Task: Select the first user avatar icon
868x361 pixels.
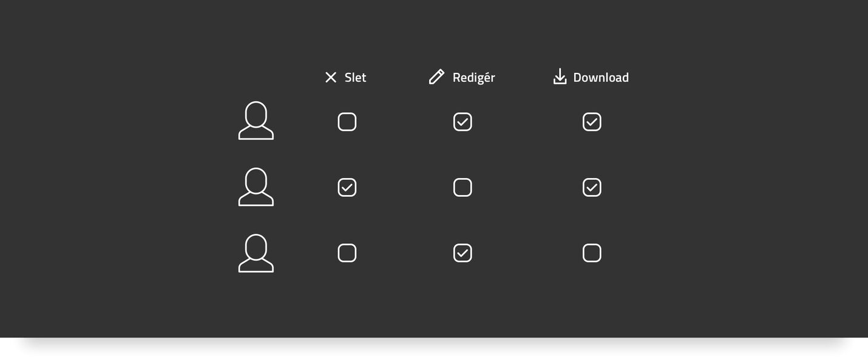Action: click(256, 120)
